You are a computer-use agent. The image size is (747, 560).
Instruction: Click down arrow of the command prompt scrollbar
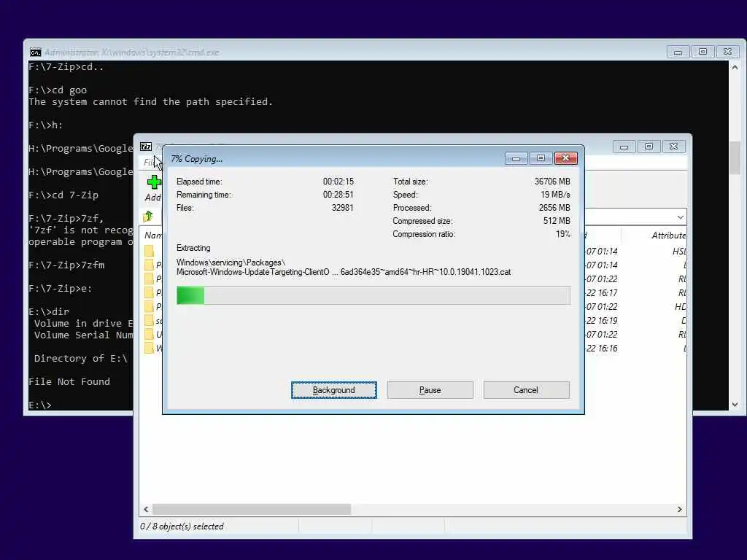[x=735, y=404]
